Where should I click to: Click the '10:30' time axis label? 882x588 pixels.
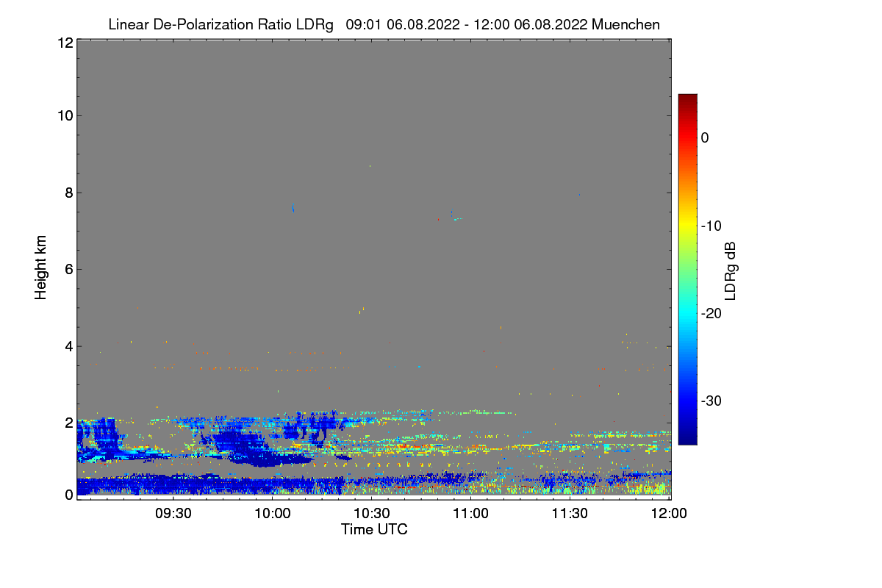click(x=371, y=513)
